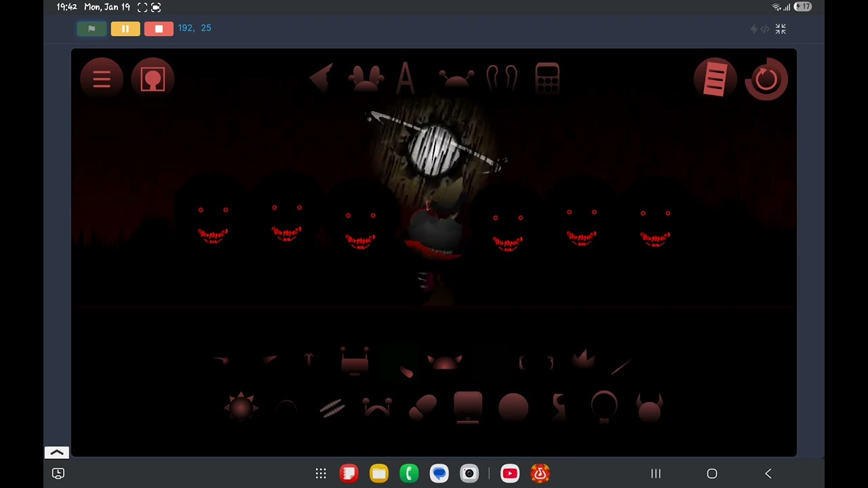Pick the spiky crown sound icon

click(x=583, y=359)
